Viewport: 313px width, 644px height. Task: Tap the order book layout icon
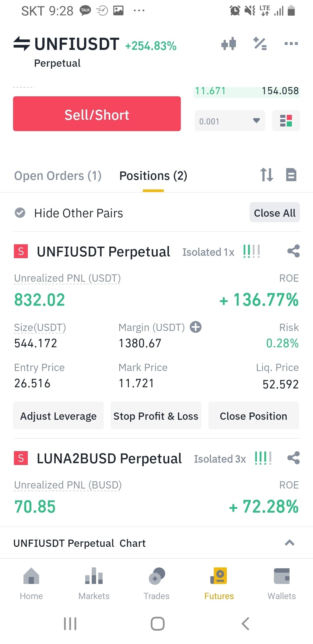(x=286, y=121)
